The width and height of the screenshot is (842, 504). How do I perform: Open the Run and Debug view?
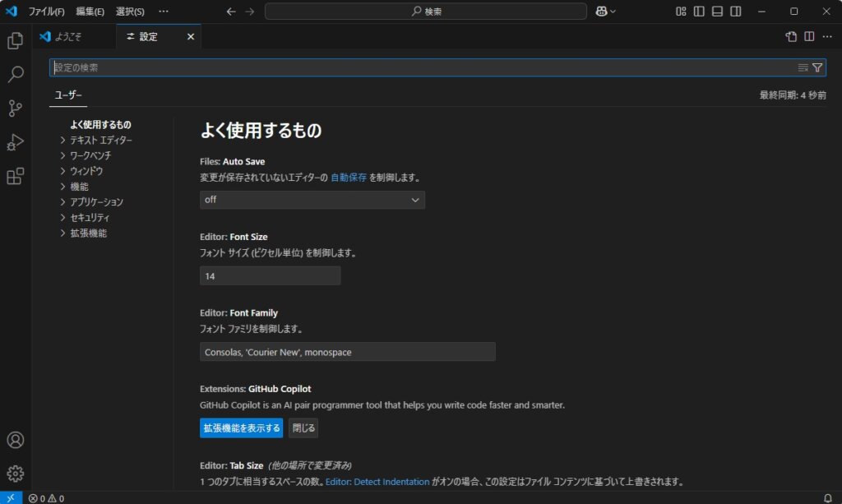[x=15, y=142]
